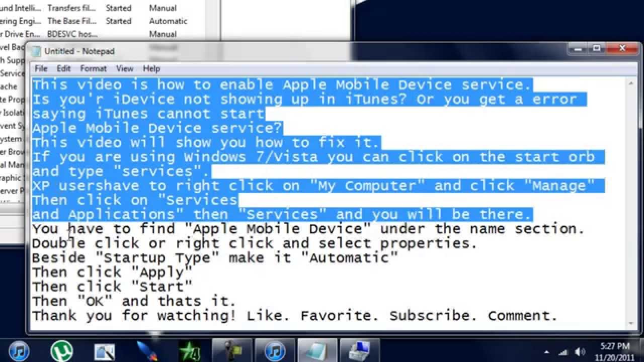Click line 'You have to find "Apple Mobile Device"'

(x=308, y=229)
